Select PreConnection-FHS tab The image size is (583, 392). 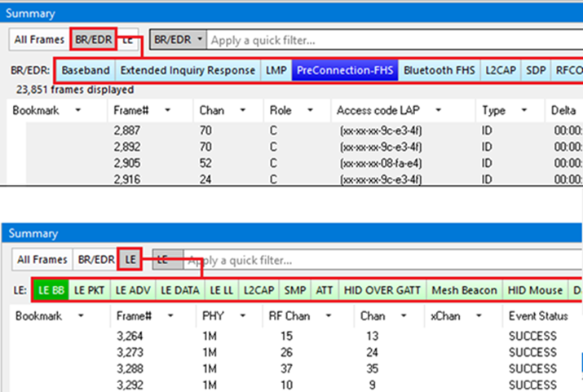tap(345, 70)
